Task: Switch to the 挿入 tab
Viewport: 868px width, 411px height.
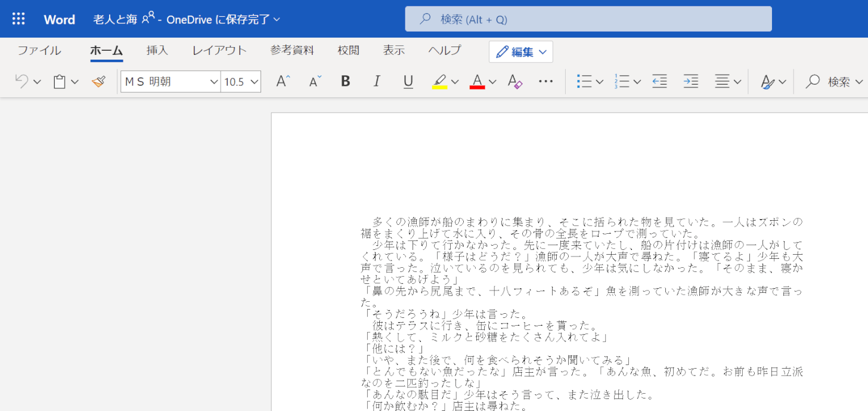Action: click(157, 51)
